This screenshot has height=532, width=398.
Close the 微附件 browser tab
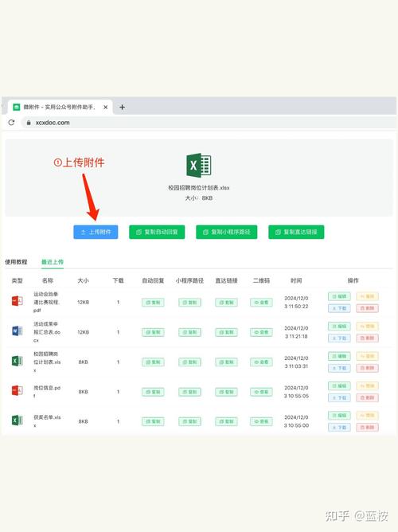[x=105, y=108]
